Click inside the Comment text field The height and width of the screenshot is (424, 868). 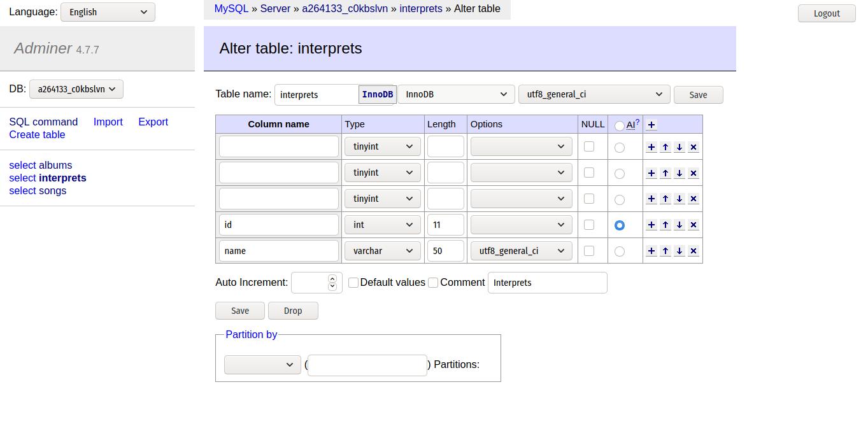(546, 282)
